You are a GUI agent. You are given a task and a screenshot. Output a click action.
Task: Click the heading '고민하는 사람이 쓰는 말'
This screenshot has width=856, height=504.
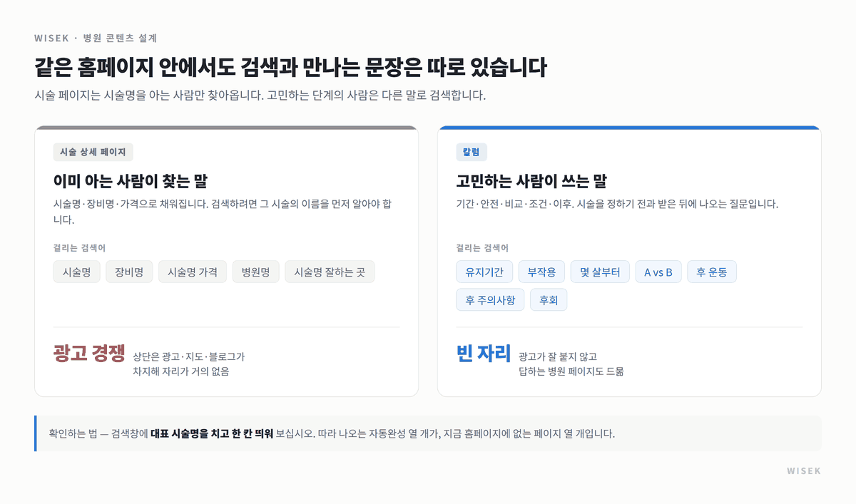click(x=531, y=181)
